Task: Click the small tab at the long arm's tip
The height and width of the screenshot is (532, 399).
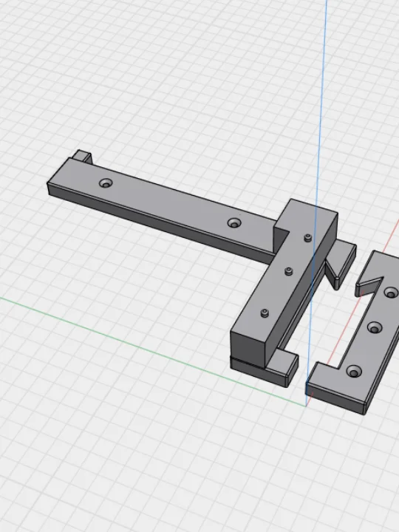Action: pyautogui.click(x=82, y=157)
